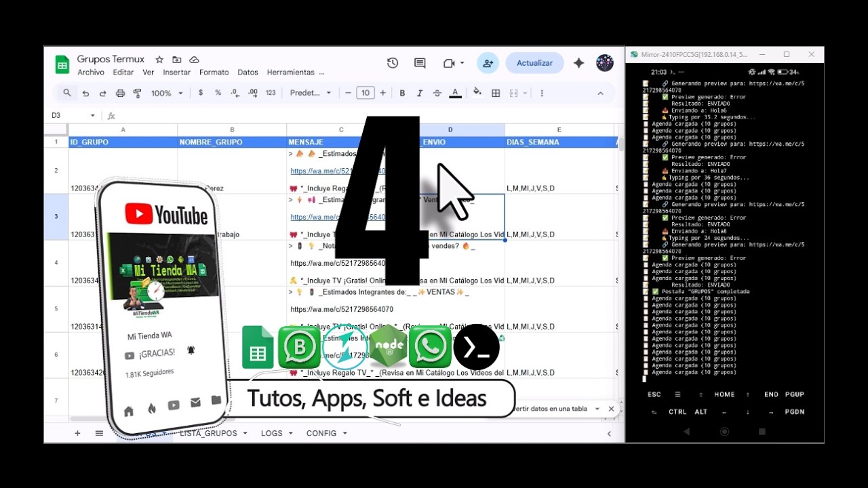Open the Insertar menu
The image size is (868, 488).
click(177, 73)
